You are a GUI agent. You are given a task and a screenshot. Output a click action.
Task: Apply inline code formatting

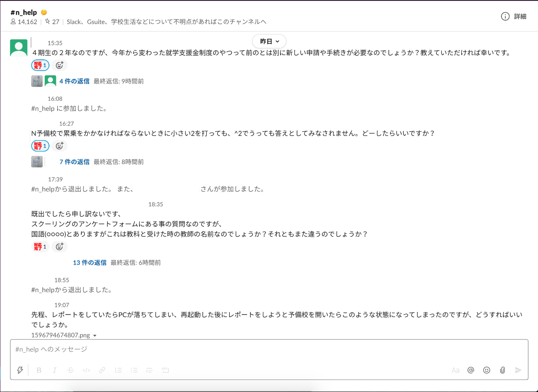tap(87, 370)
